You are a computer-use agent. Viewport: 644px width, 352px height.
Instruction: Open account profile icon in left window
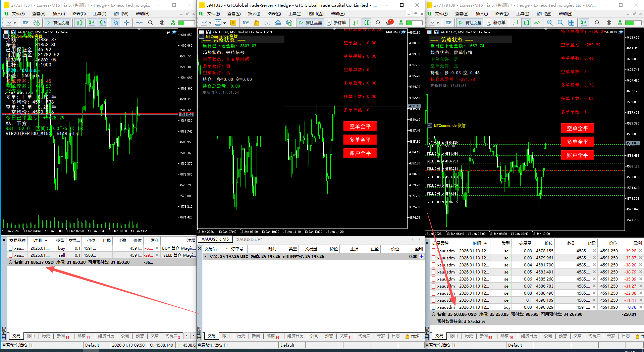[162, 23]
